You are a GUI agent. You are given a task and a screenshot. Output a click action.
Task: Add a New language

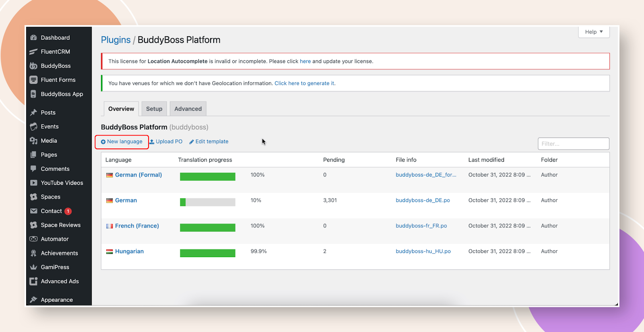(122, 142)
